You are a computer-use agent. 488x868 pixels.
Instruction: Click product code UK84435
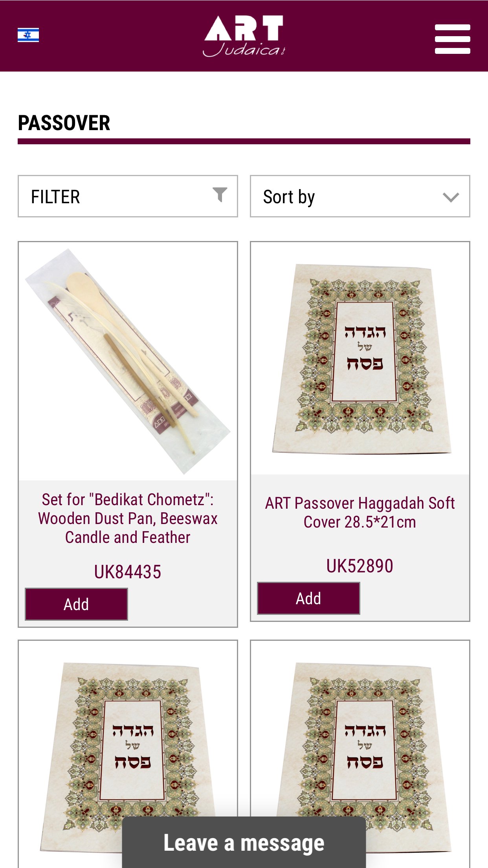[x=128, y=572]
